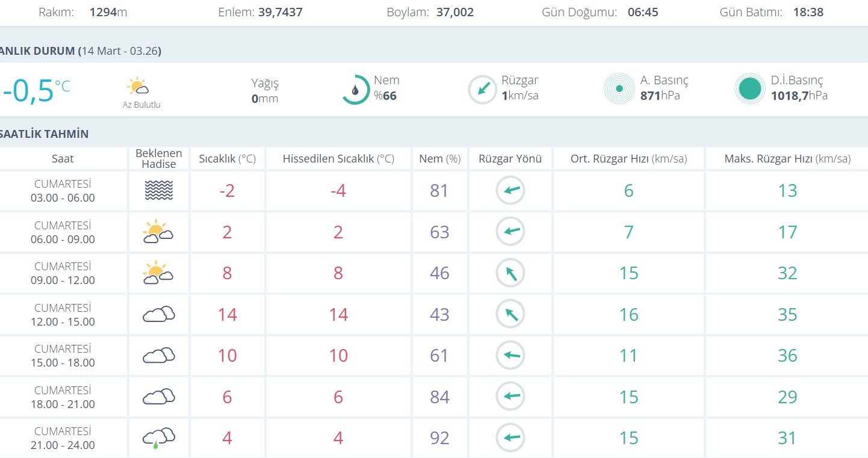Click the fog icon for 03.00 - 06.00
The height and width of the screenshot is (458, 868).
[x=159, y=191]
